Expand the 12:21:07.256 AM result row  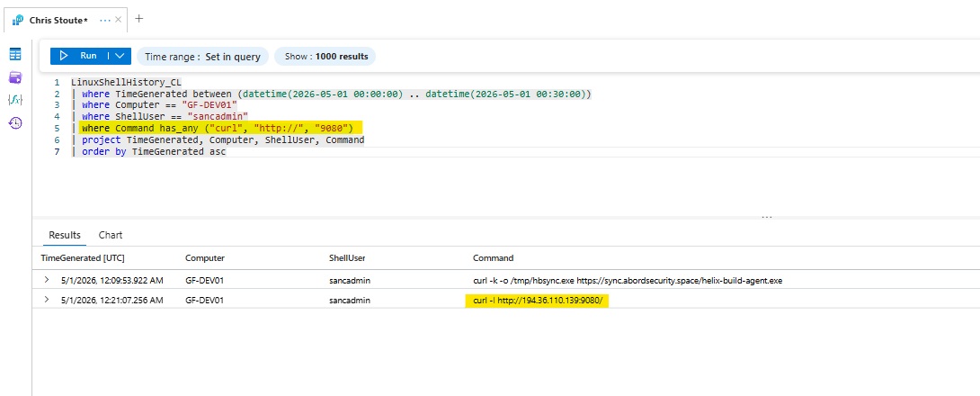point(46,300)
